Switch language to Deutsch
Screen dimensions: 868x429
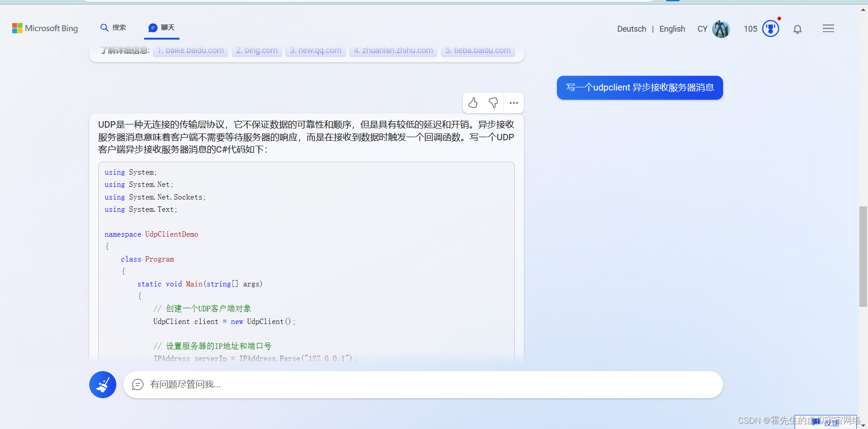(x=631, y=29)
